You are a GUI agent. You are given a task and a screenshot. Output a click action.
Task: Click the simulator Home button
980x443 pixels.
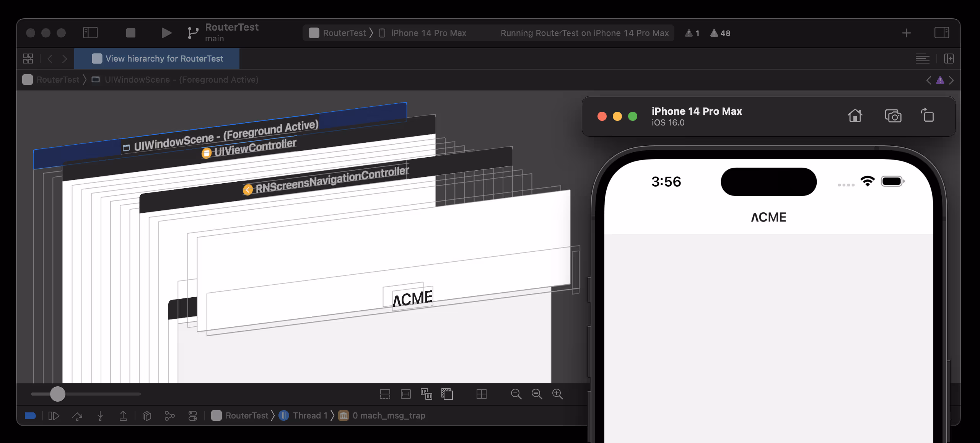coord(855,116)
